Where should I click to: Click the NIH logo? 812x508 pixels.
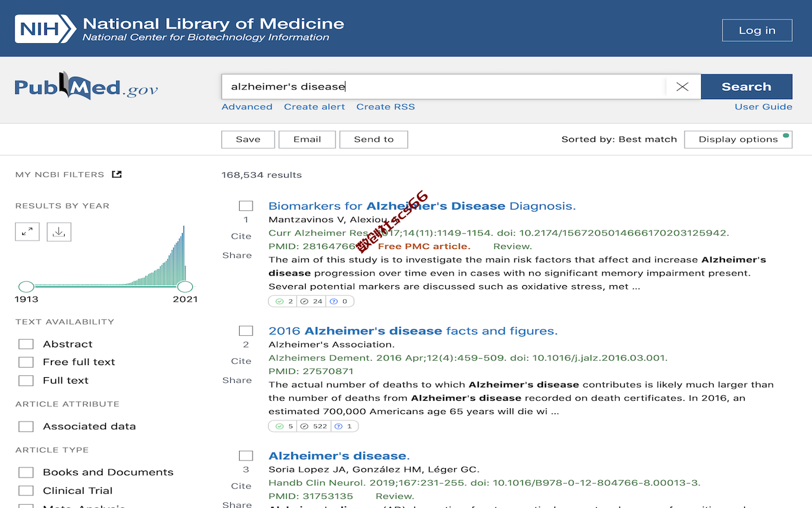pos(45,29)
